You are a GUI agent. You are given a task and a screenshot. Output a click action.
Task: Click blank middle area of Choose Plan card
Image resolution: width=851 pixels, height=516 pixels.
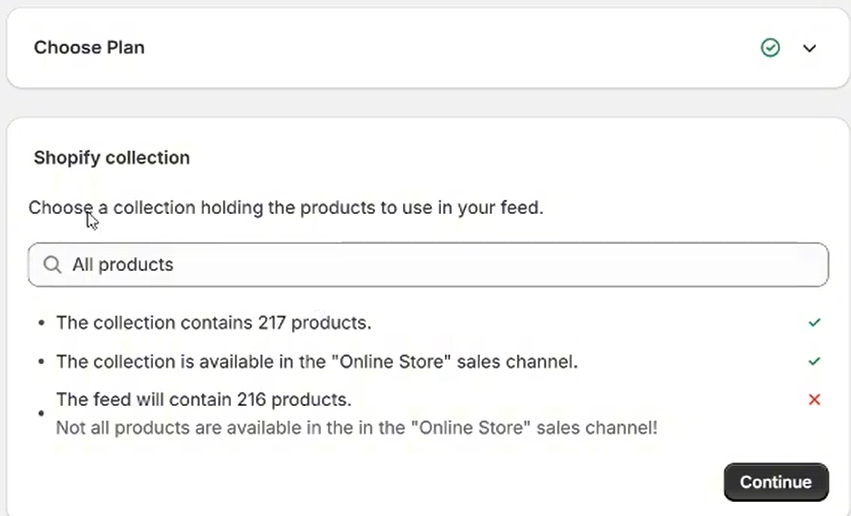(450, 48)
